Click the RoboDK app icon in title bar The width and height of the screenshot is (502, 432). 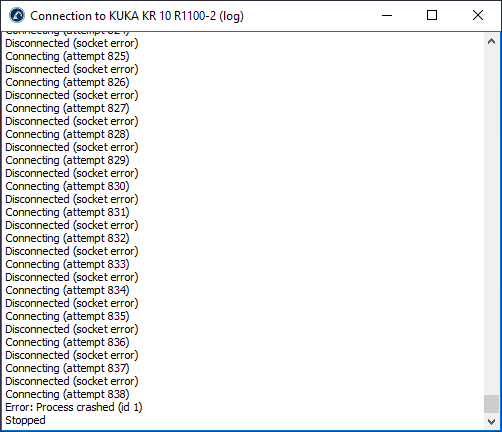point(17,15)
